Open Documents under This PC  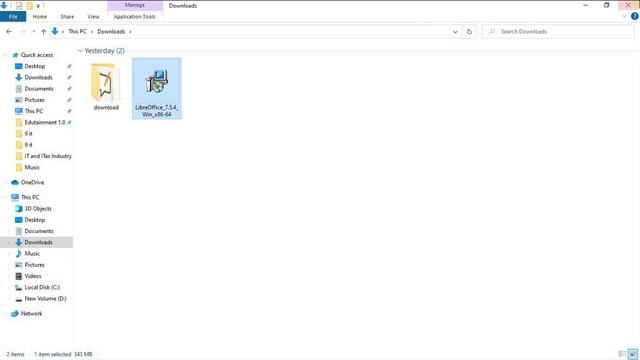click(x=38, y=231)
